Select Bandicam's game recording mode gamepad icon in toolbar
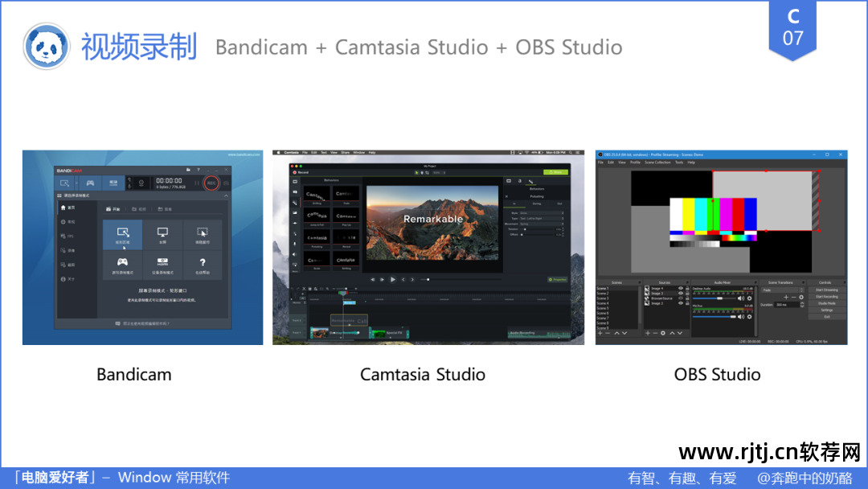 pyautogui.click(x=90, y=183)
